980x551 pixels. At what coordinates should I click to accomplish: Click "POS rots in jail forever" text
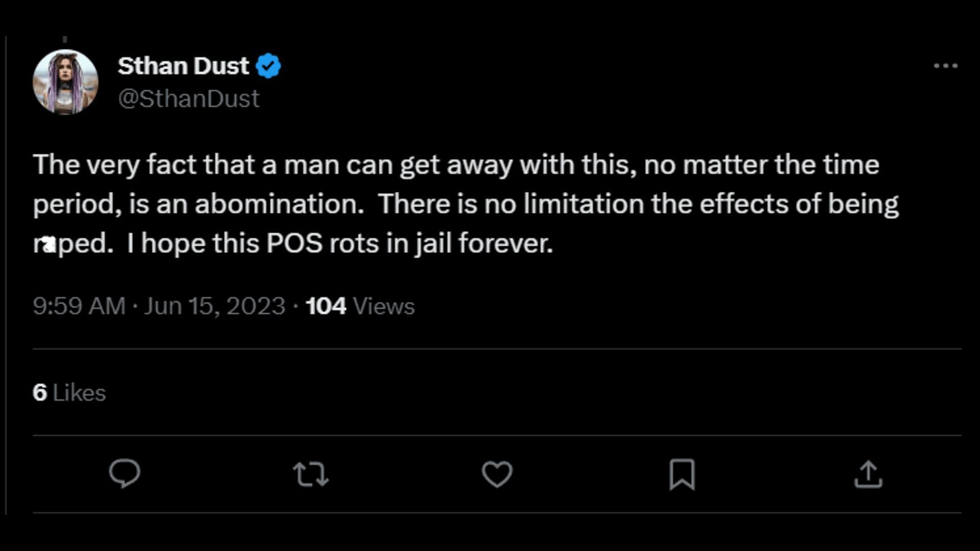(409, 243)
